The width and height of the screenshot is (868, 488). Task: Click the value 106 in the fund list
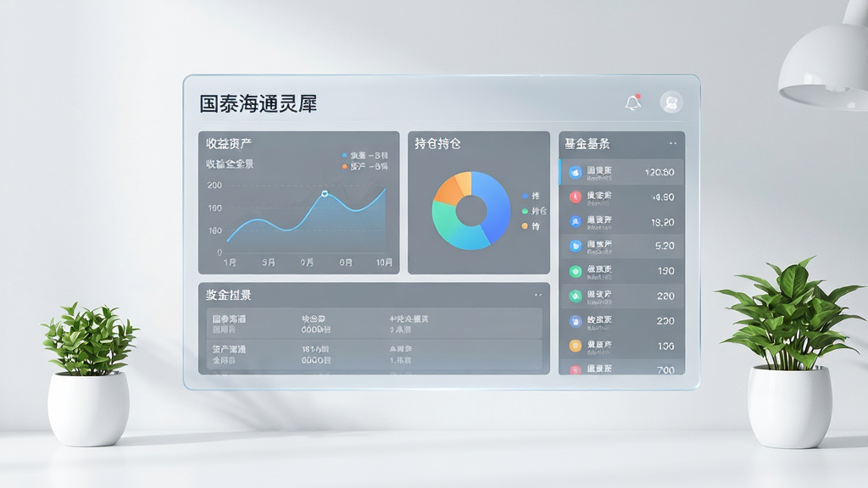pyautogui.click(x=666, y=346)
